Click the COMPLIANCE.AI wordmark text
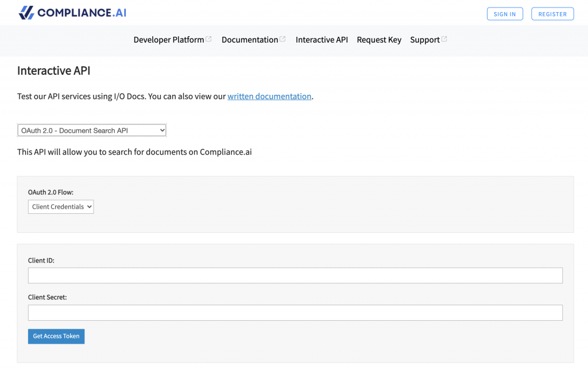 pyautogui.click(x=82, y=13)
